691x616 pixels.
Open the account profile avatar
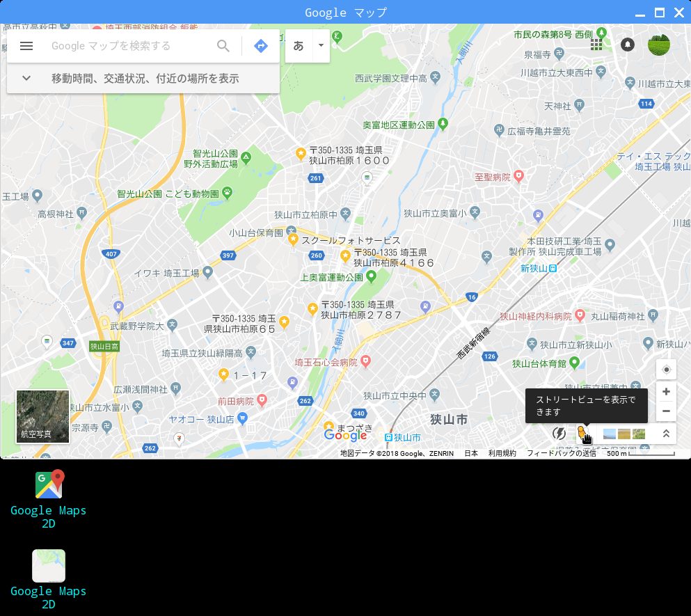click(659, 45)
